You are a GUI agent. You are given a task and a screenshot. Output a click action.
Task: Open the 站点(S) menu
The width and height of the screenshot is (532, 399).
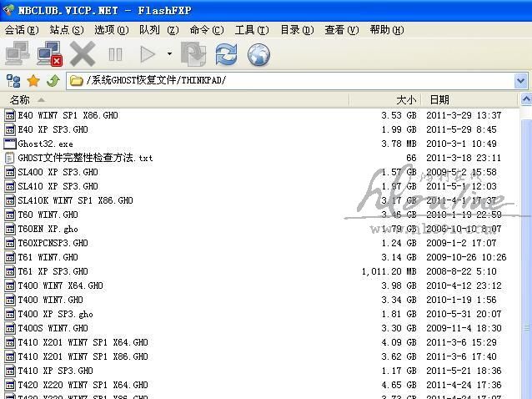pyautogui.click(x=67, y=30)
